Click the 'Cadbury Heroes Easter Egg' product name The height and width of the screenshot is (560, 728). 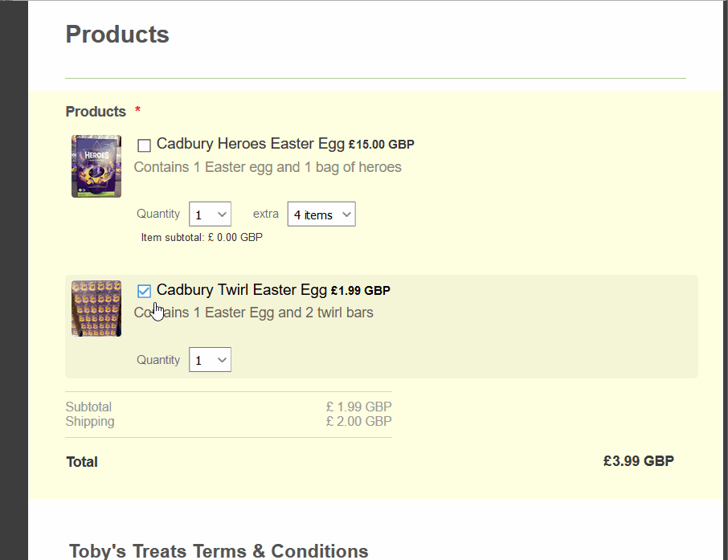coord(250,144)
